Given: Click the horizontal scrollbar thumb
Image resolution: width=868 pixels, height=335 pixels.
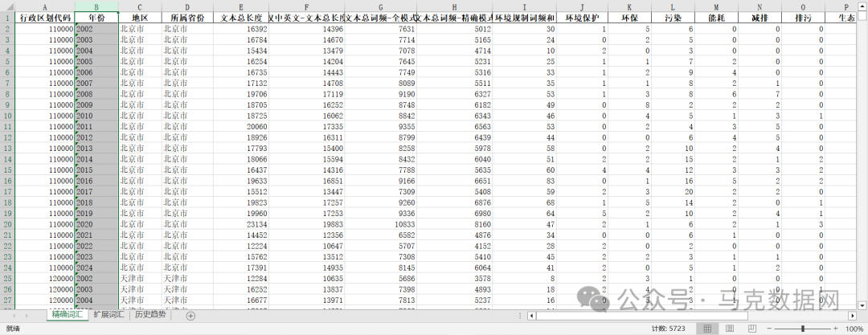Looking at the screenshot, I should click(642, 316).
